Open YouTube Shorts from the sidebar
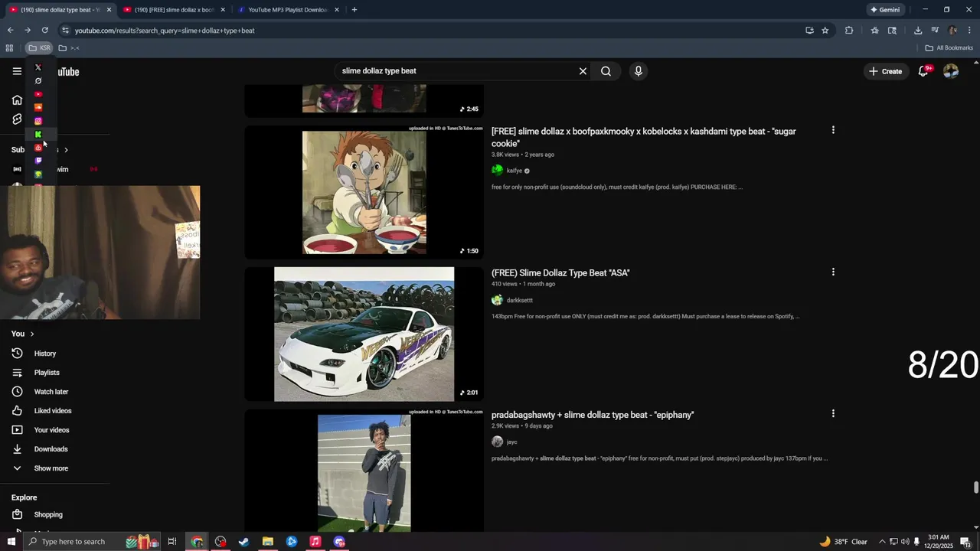 click(x=17, y=119)
